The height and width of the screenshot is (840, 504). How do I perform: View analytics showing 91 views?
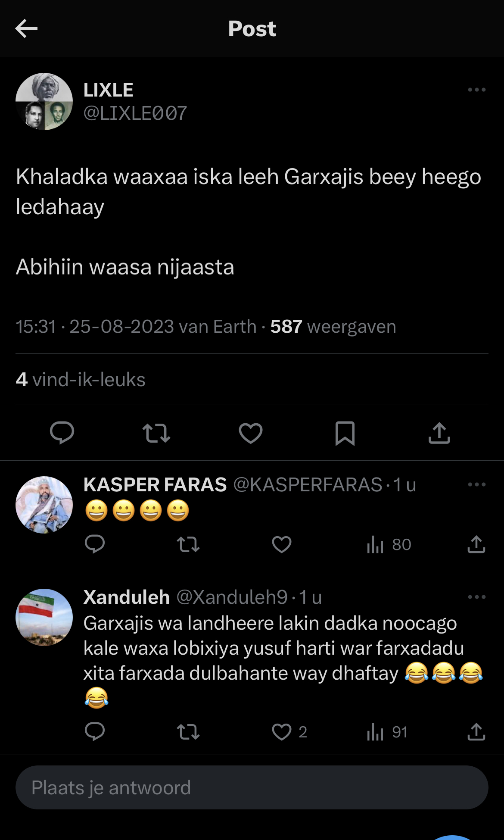tap(387, 732)
